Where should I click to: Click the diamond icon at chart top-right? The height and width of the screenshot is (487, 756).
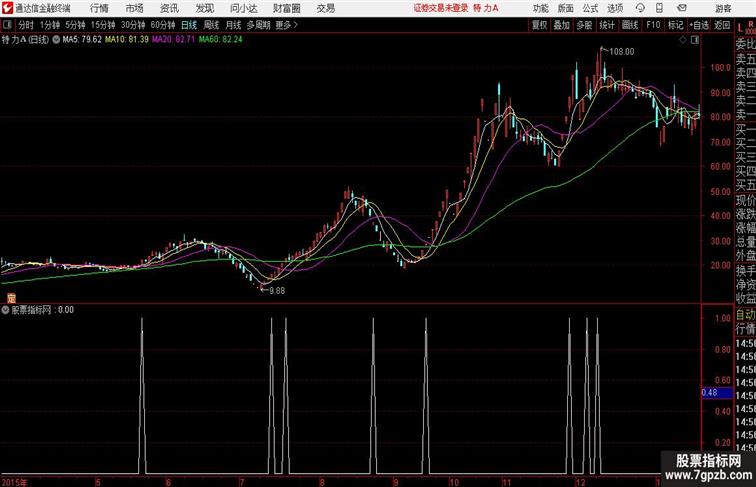[683, 40]
